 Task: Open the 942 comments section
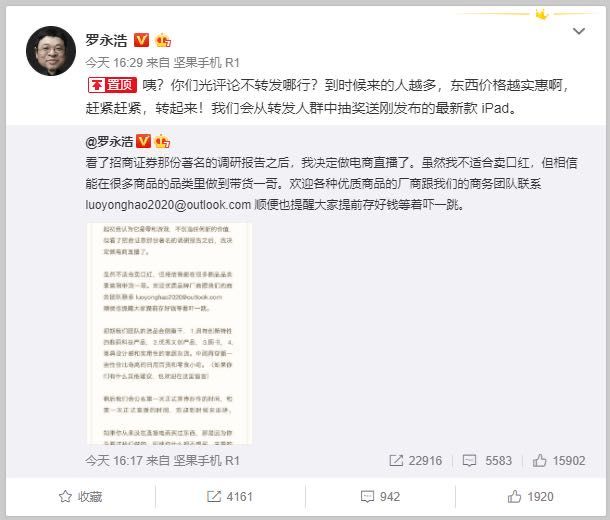(x=380, y=497)
